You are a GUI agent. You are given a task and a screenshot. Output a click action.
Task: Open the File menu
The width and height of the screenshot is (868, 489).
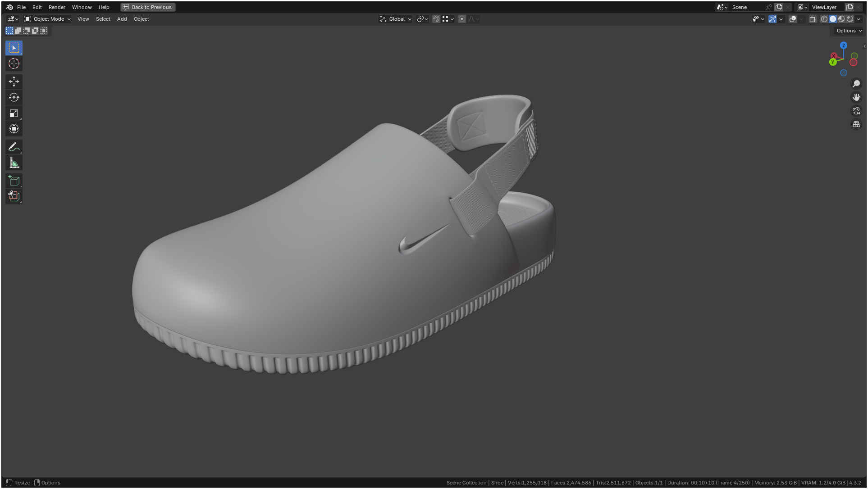pyautogui.click(x=21, y=7)
